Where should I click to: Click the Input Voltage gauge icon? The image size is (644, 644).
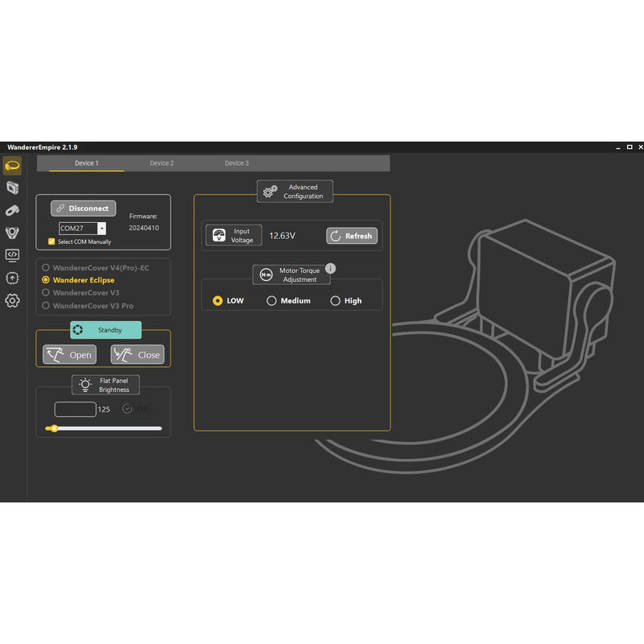219,235
